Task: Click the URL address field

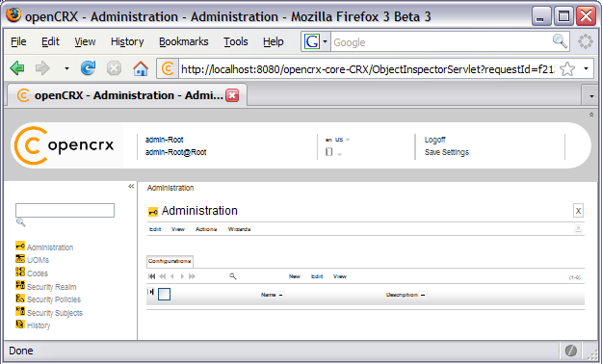Action: [x=367, y=69]
